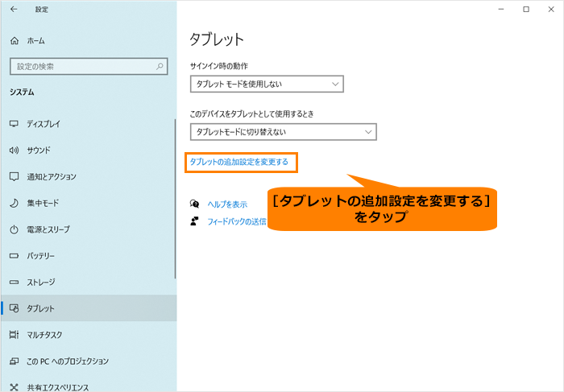
Task: Open この PC へのプロジェクション settings
Action: pyautogui.click(x=89, y=361)
